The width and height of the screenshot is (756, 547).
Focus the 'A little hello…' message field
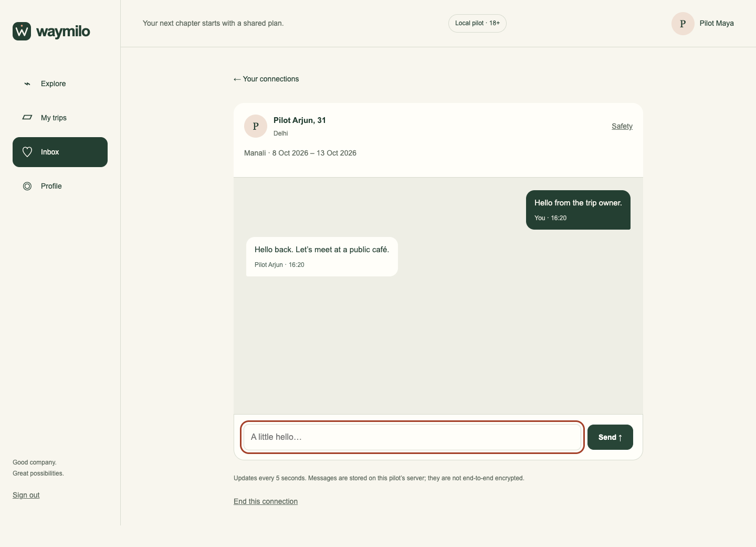[412, 437]
